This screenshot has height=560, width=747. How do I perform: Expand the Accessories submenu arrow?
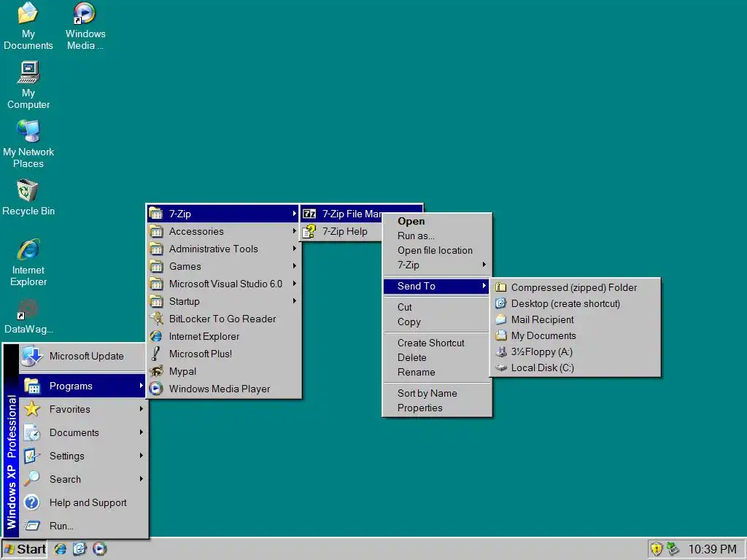(295, 231)
